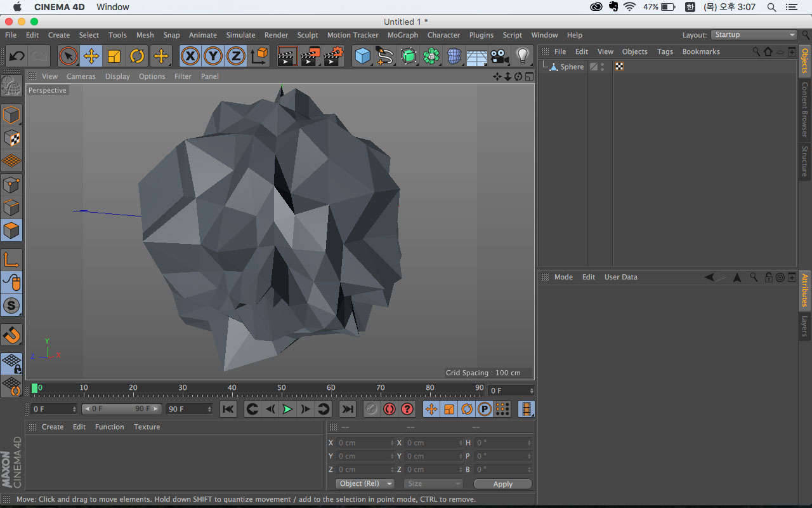Open the Size dropdown in coordinates panel
This screenshot has height=508, width=812.
coord(433,484)
